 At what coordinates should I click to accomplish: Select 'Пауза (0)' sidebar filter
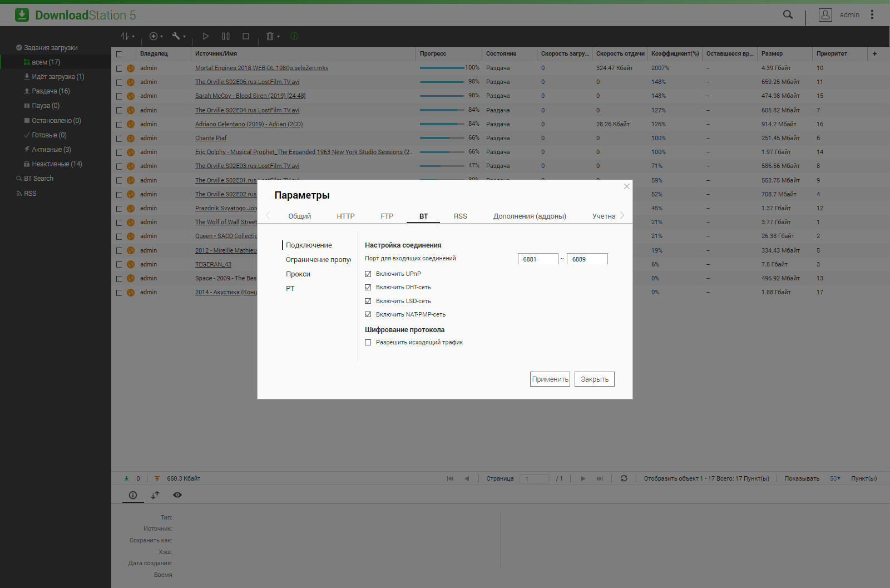coord(42,106)
